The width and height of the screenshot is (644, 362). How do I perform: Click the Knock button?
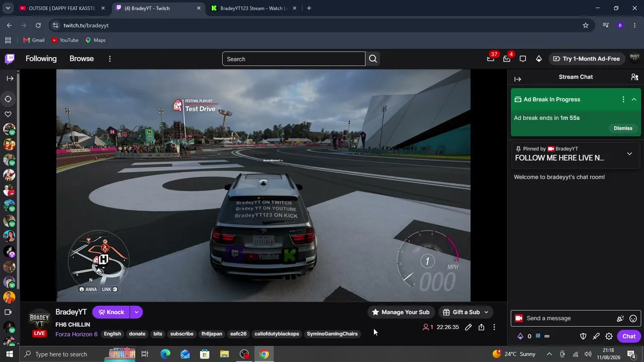tap(111, 312)
